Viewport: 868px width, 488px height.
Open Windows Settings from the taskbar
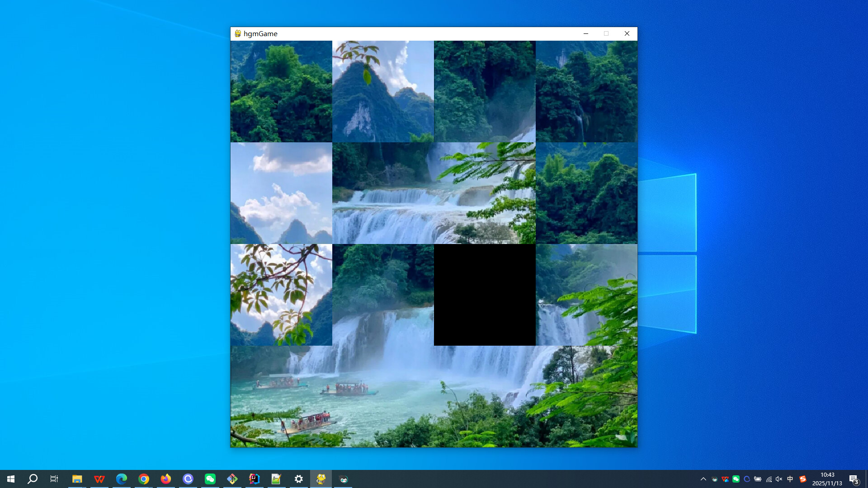[298, 479]
